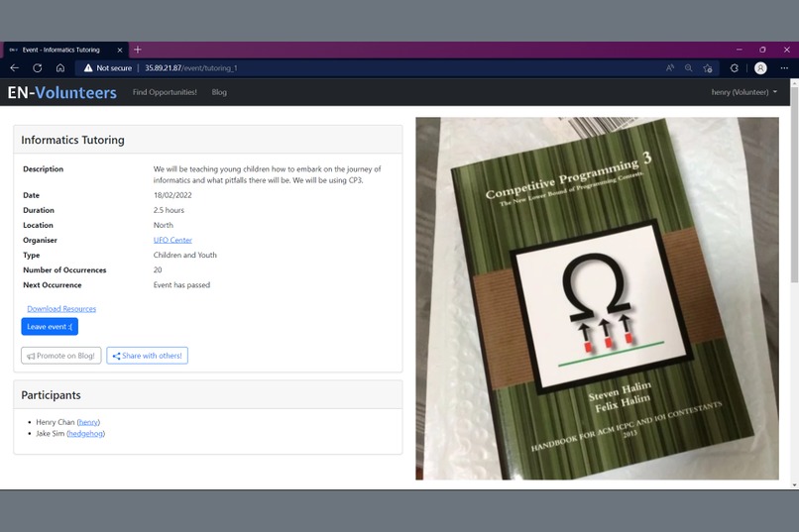Screen dimensions: 799x532
Task: Open browser extensions icon
Action: tap(735, 67)
